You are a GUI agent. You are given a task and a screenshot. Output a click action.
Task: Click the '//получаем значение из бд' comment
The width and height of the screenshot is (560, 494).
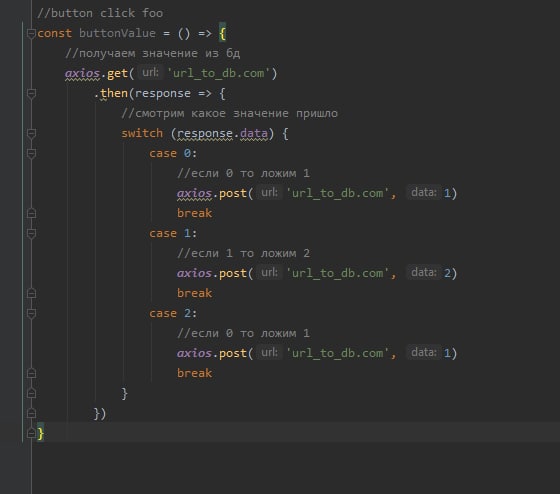(x=152, y=53)
